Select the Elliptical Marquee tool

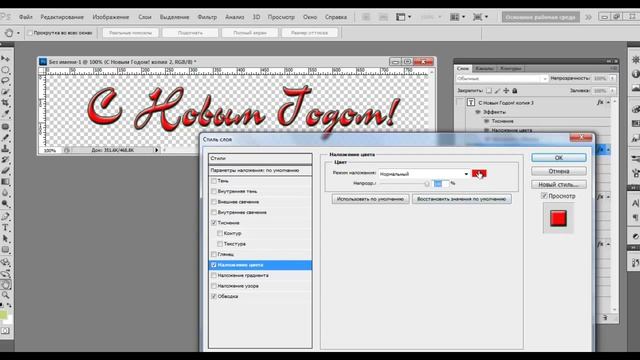[x=5, y=70]
